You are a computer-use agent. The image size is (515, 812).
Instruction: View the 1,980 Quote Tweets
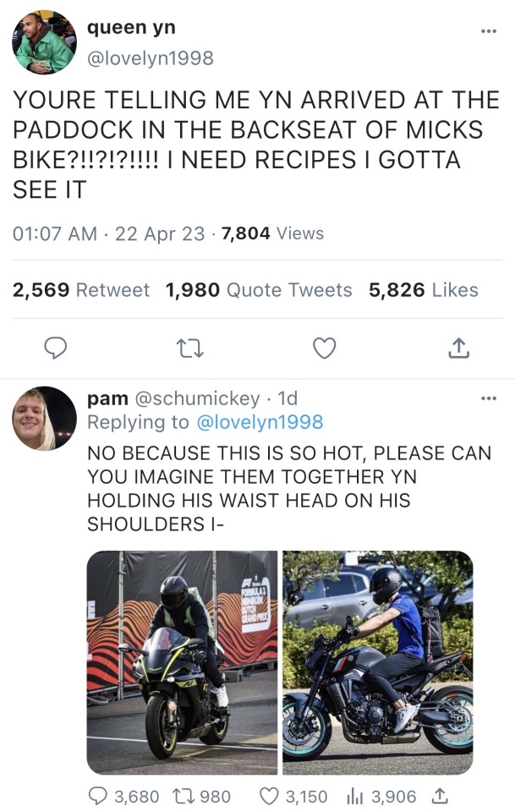[x=259, y=290]
